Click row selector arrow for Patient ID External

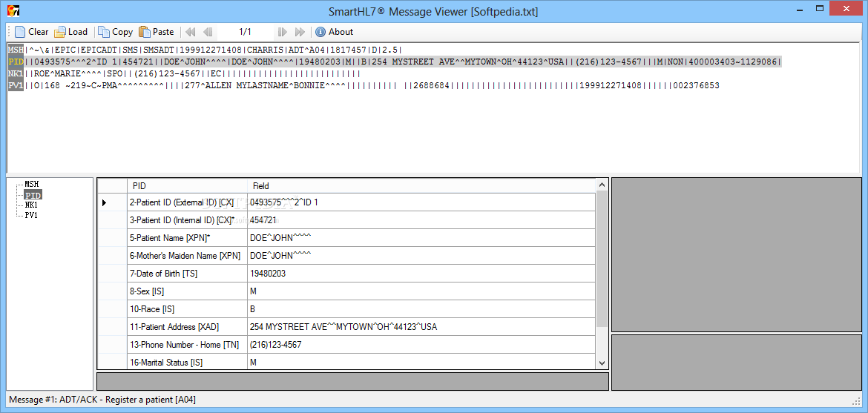coord(105,202)
